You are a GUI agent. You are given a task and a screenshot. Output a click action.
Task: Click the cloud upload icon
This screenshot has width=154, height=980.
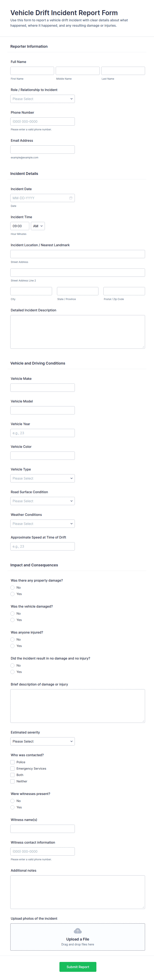[78, 931]
